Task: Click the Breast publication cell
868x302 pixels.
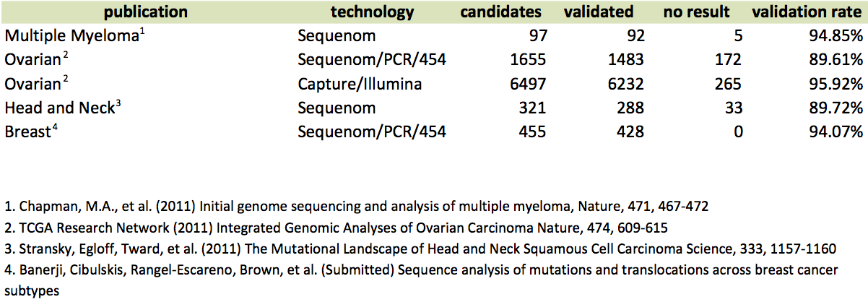Action: click(x=29, y=132)
